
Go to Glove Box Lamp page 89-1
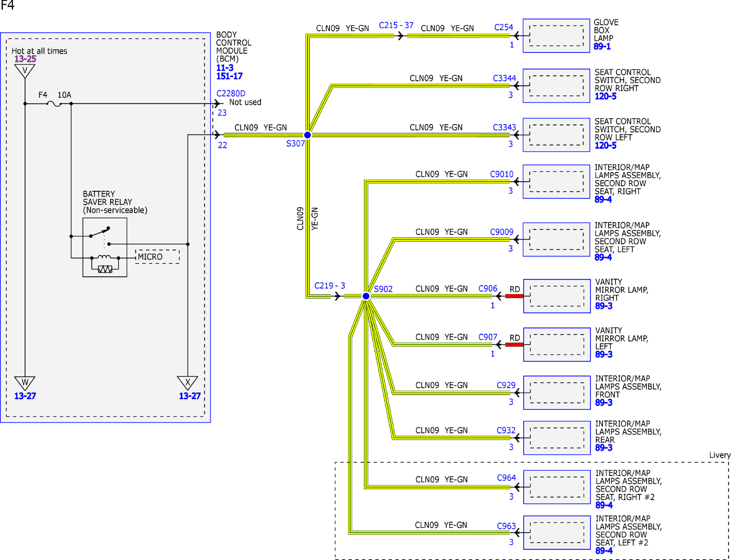[x=602, y=46]
